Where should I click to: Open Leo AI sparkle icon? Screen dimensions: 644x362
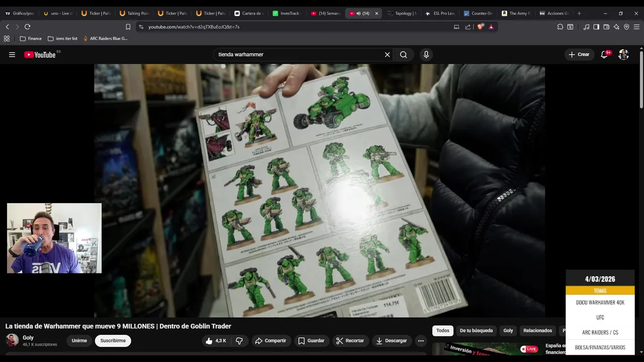click(616, 27)
